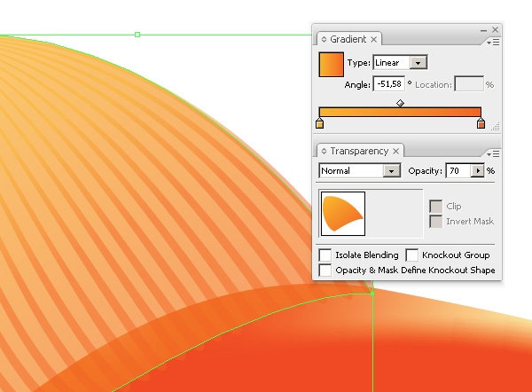Open the Transparency panel flyout menu
This screenshot has height=392, width=532.
pyautogui.click(x=493, y=154)
